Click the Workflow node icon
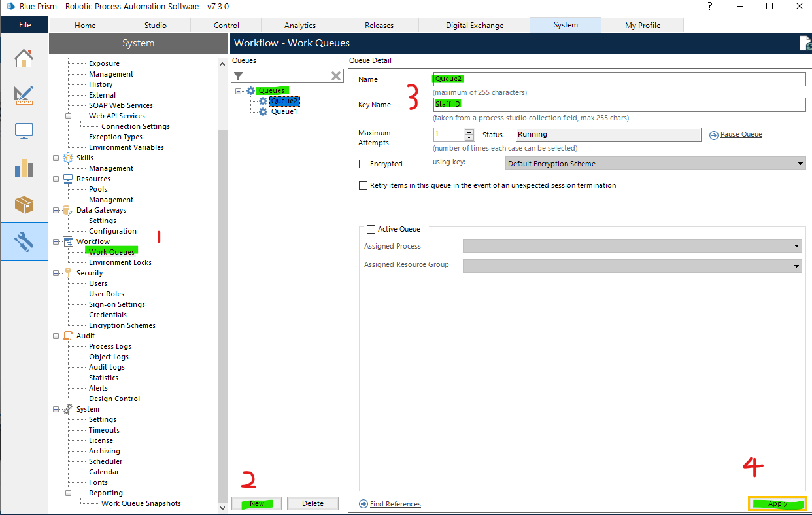 (68, 241)
